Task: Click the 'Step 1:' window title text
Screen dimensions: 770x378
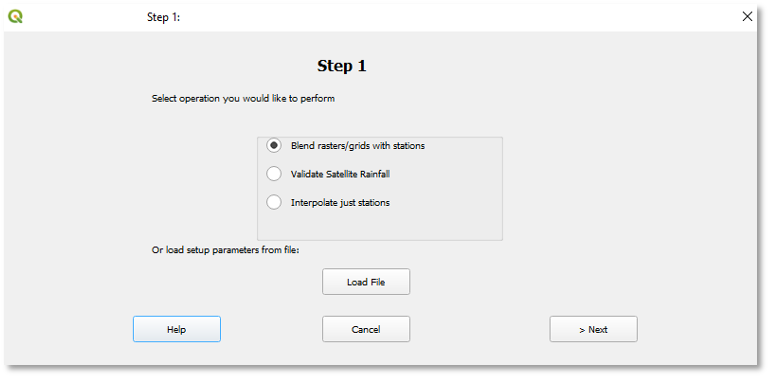Action: pyautogui.click(x=164, y=17)
